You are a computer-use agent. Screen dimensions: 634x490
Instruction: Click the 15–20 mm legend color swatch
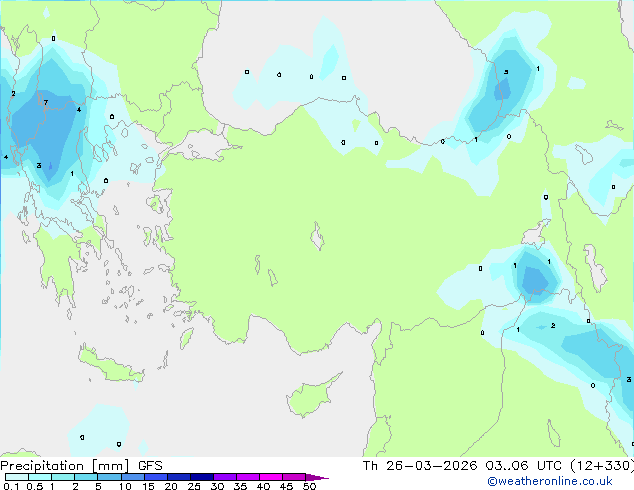pyautogui.click(x=156, y=477)
